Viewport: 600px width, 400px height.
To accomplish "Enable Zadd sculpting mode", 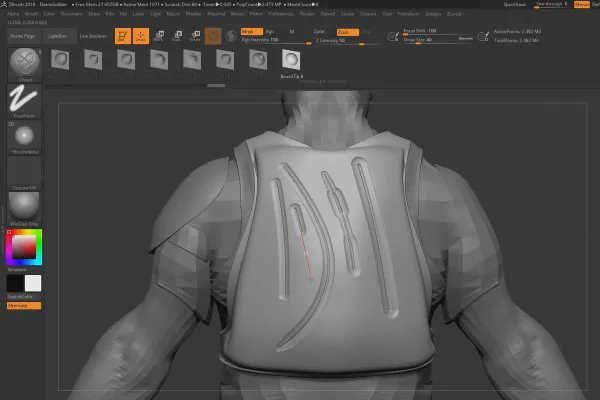I will tap(319, 32).
